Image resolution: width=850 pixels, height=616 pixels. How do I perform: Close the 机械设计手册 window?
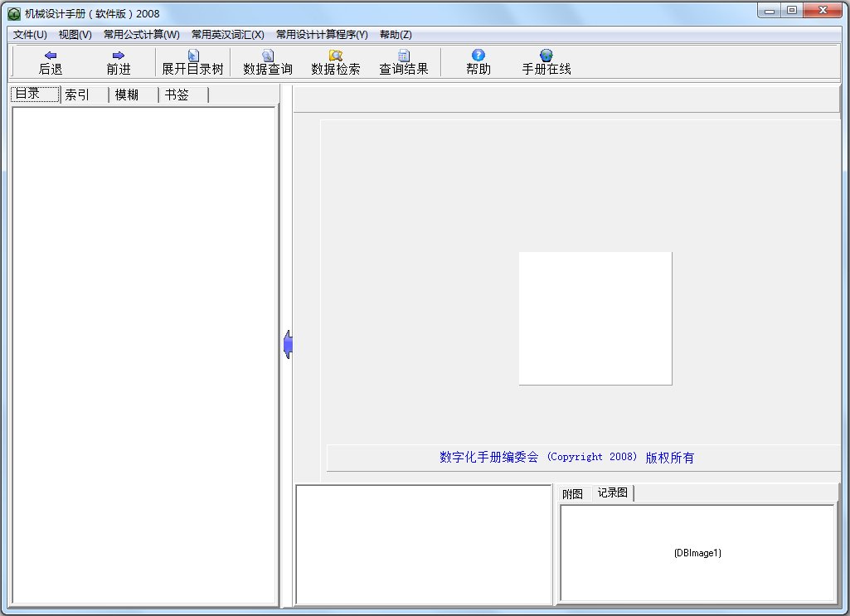coord(823,10)
